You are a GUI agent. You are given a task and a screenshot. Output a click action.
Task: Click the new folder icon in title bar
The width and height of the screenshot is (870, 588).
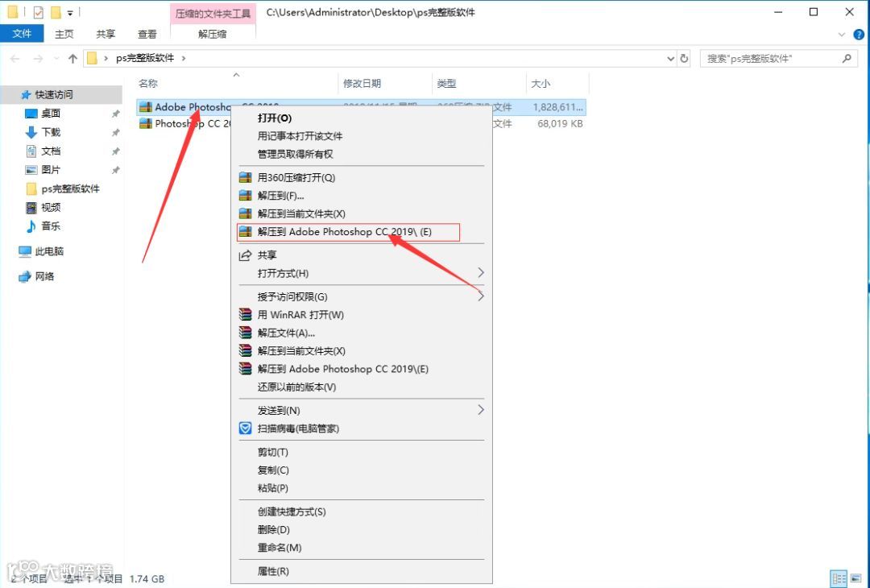click(x=56, y=11)
